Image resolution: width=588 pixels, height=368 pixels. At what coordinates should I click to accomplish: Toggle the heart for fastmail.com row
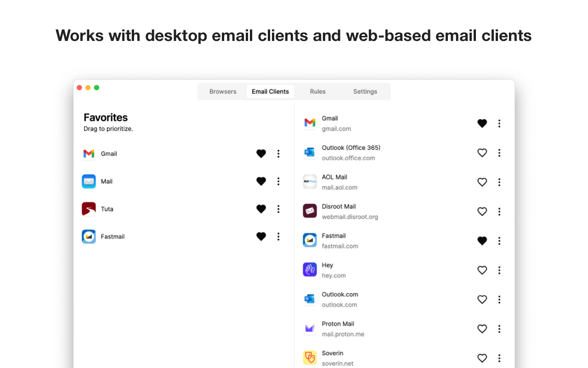(x=482, y=241)
